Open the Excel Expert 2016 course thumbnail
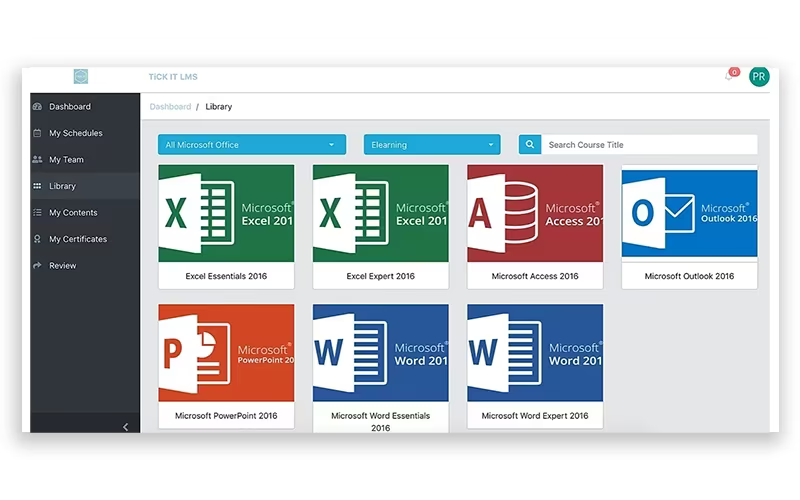 [x=381, y=213]
